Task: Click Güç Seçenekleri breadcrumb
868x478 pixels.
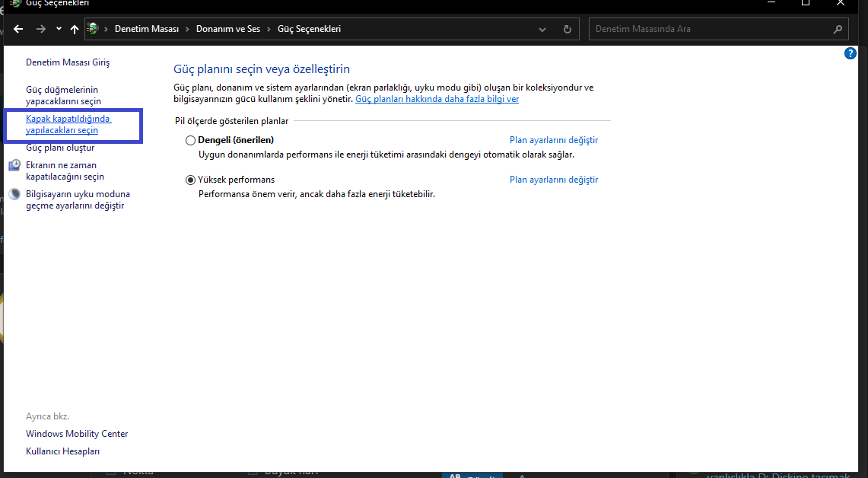Action: (309, 29)
